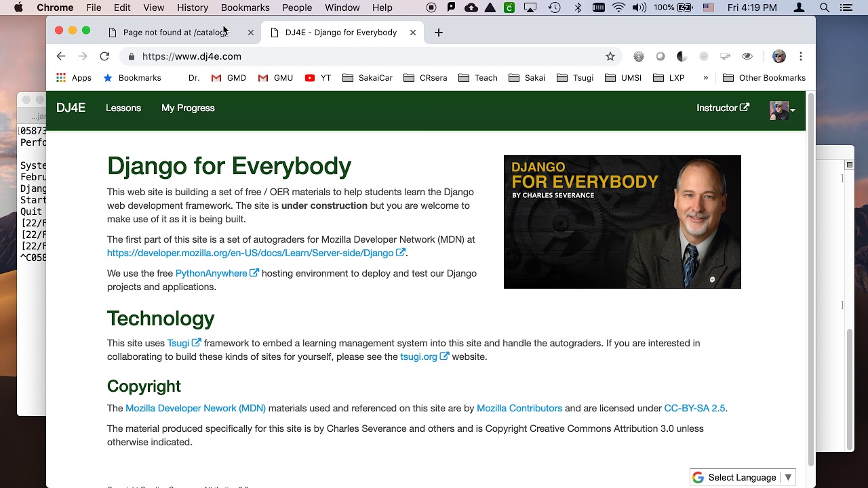Go to My Progress
This screenshot has height=488, width=868.
[188, 108]
